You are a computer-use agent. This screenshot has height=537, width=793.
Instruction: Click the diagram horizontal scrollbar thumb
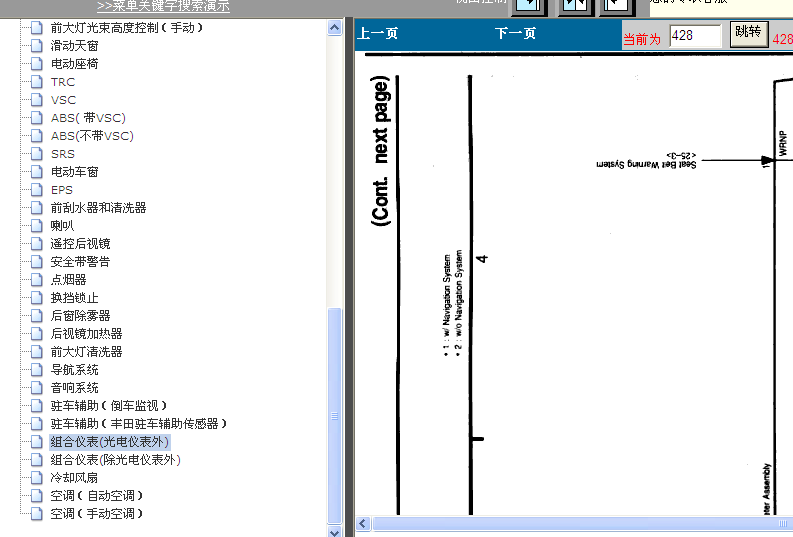click(582, 524)
